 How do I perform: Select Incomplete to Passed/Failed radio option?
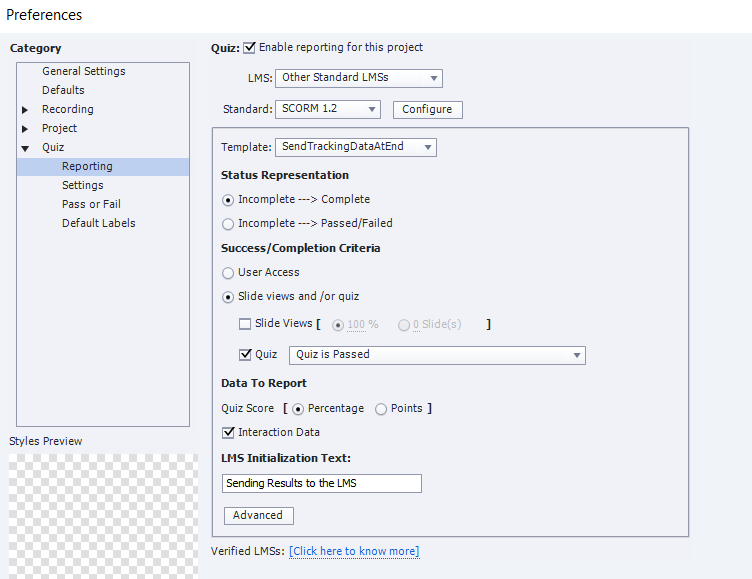click(x=228, y=224)
